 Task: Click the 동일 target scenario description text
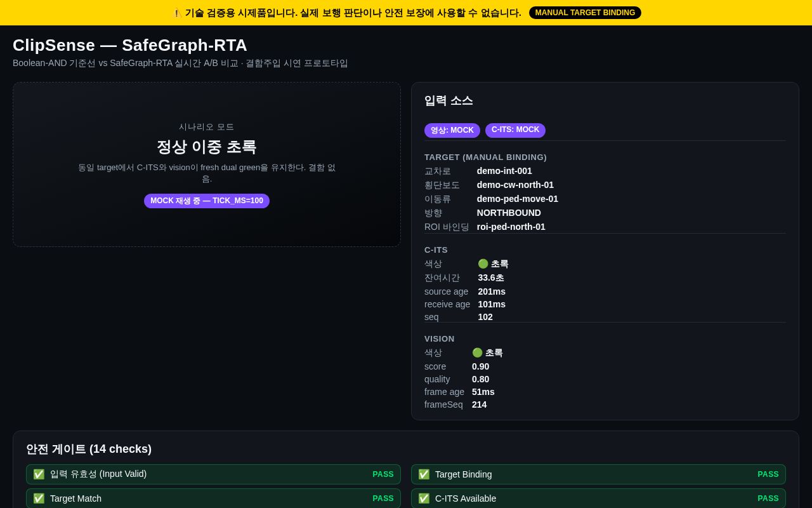click(207, 173)
